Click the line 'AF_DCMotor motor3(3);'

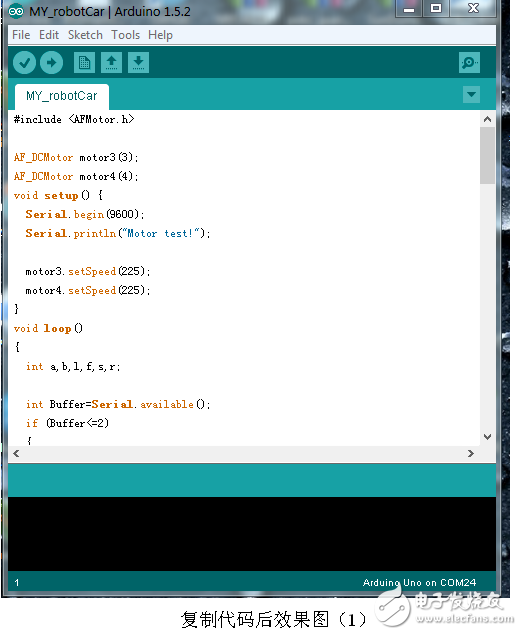click(x=76, y=157)
